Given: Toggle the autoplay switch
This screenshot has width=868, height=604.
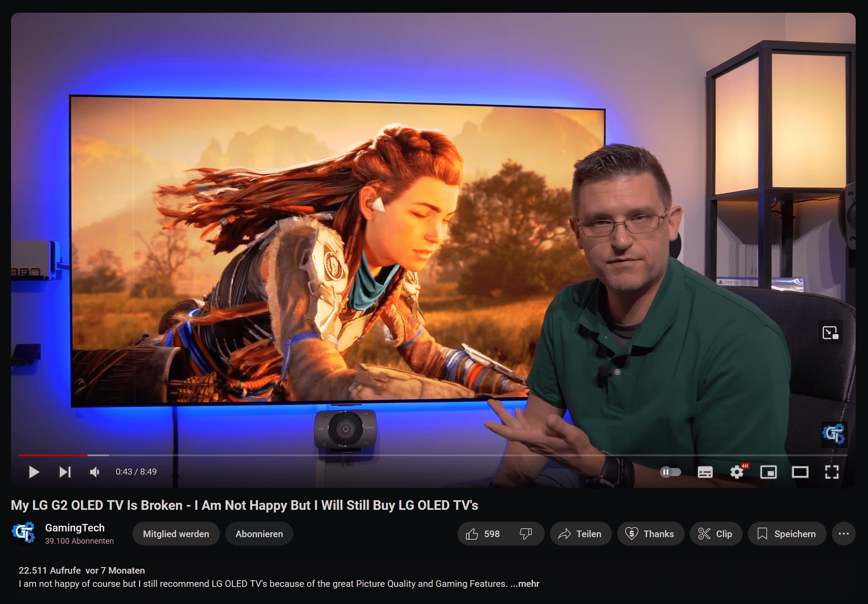Looking at the screenshot, I should coord(670,472).
